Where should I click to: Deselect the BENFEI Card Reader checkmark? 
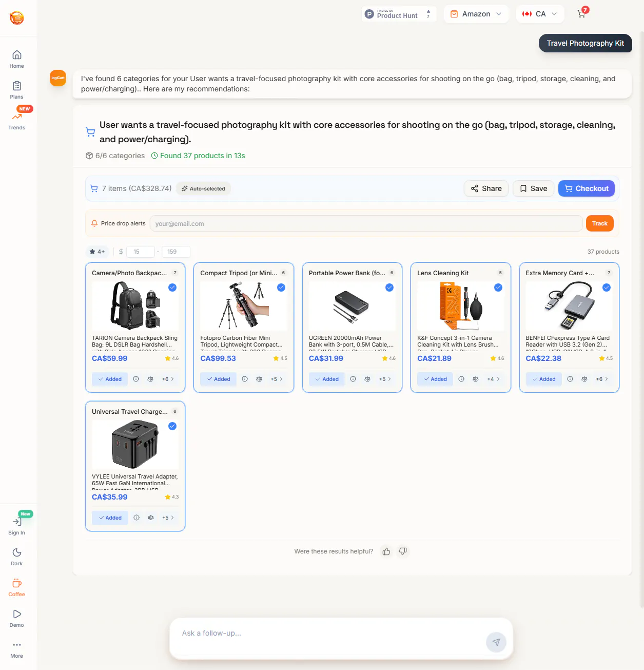[x=607, y=288]
